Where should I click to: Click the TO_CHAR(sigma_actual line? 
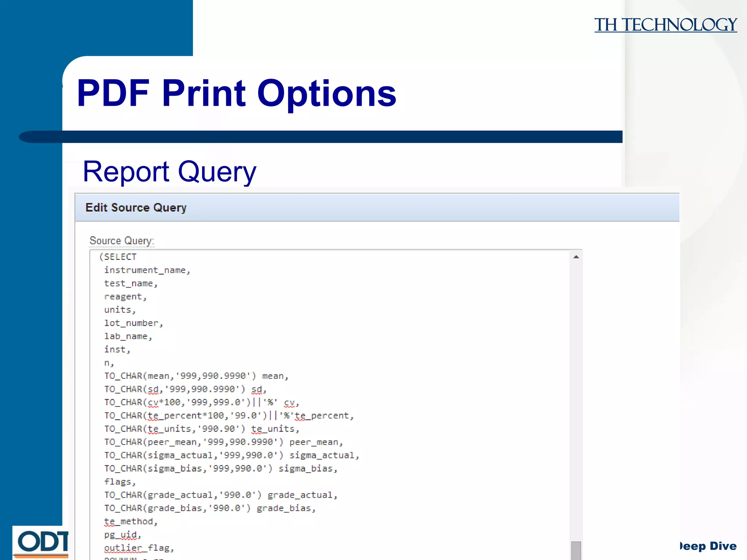tap(232, 455)
